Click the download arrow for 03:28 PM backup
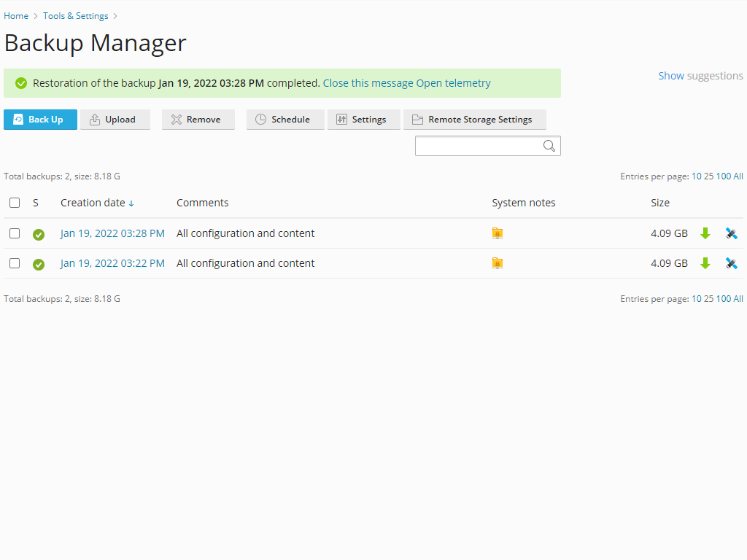Screen dimensions: 747x560 (x=705, y=233)
